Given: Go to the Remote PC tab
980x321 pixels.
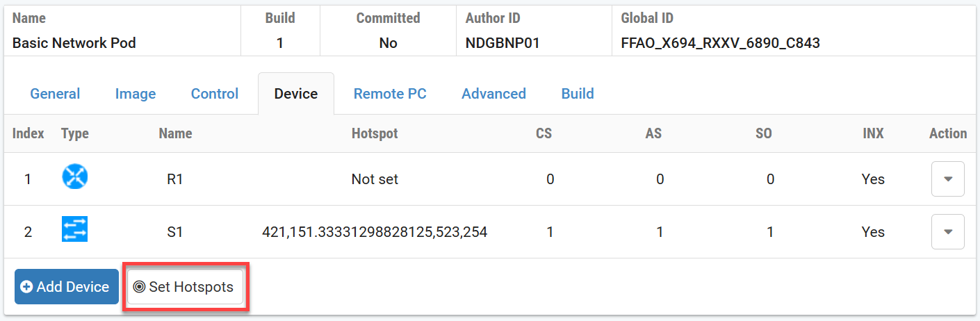Looking at the screenshot, I should point(390,94).
